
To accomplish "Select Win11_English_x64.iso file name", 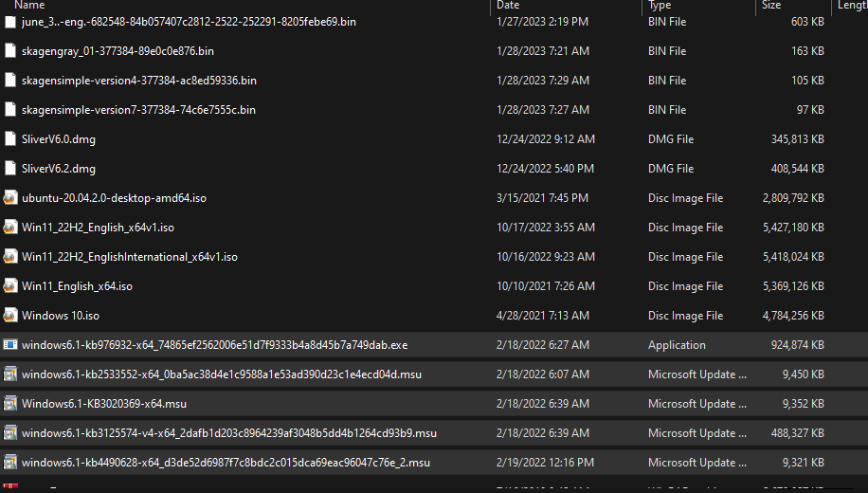I will click(x=77, y=285).
